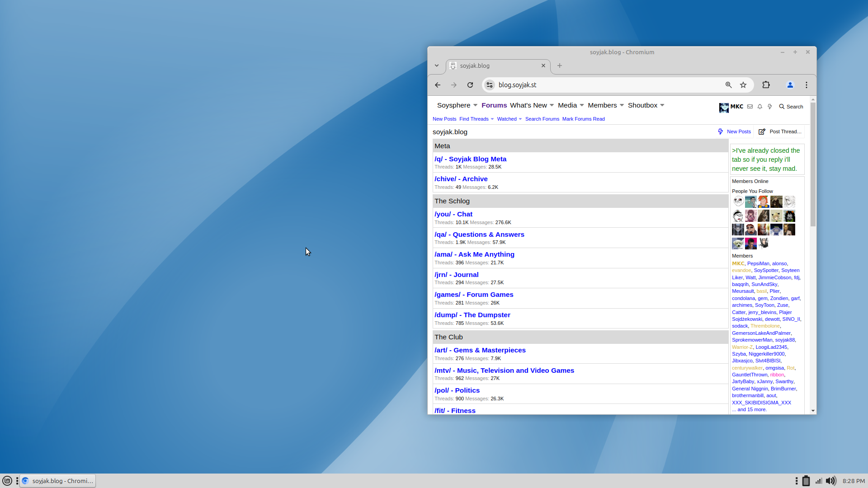The image size is (868, 488).
Task: Click the network signal icon in tray
Action: point(819,481)
